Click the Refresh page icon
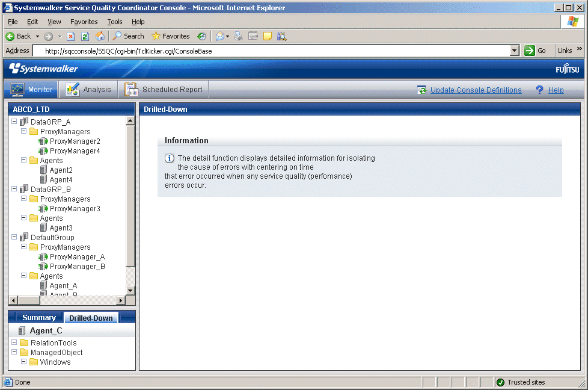 point(85,36)
